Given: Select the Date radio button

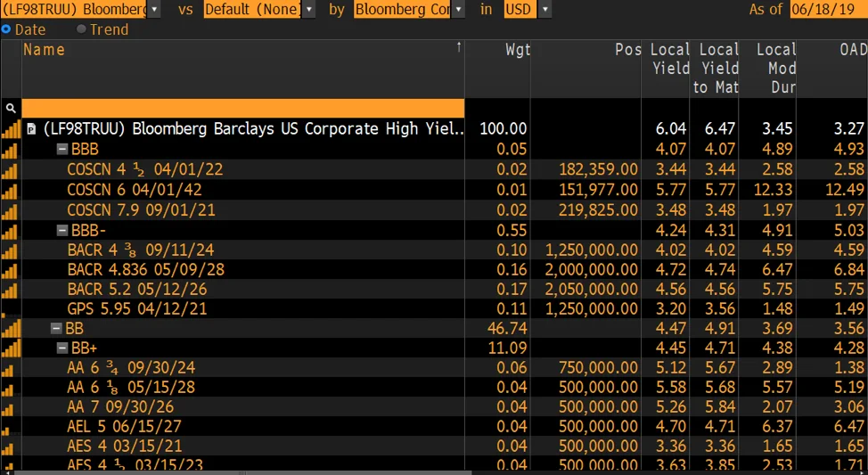Looking at the screenshot, I should click(6, 29).
